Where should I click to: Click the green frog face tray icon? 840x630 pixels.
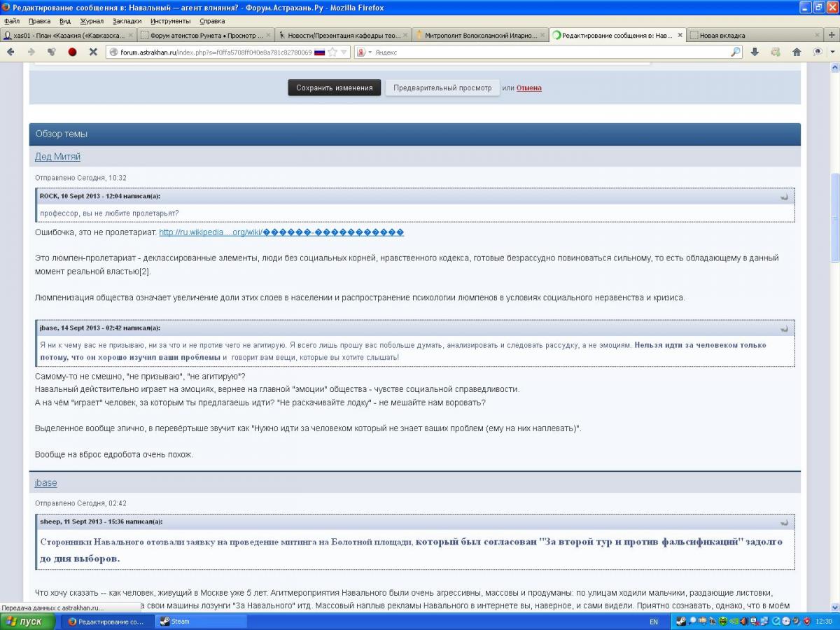pyautogui.click(x=723, y=621)
